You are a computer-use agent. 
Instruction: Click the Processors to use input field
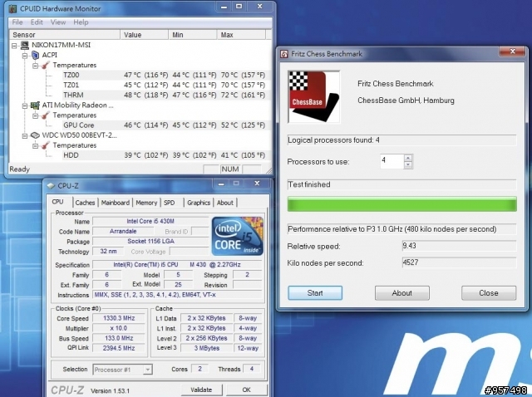coord(392,161)
